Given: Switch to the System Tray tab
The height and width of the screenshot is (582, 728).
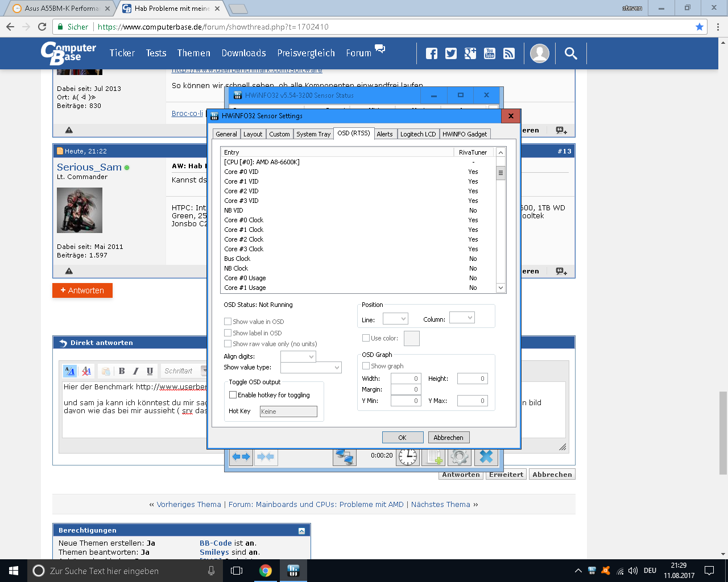Looking at the screenshot, I should point(313,134).
